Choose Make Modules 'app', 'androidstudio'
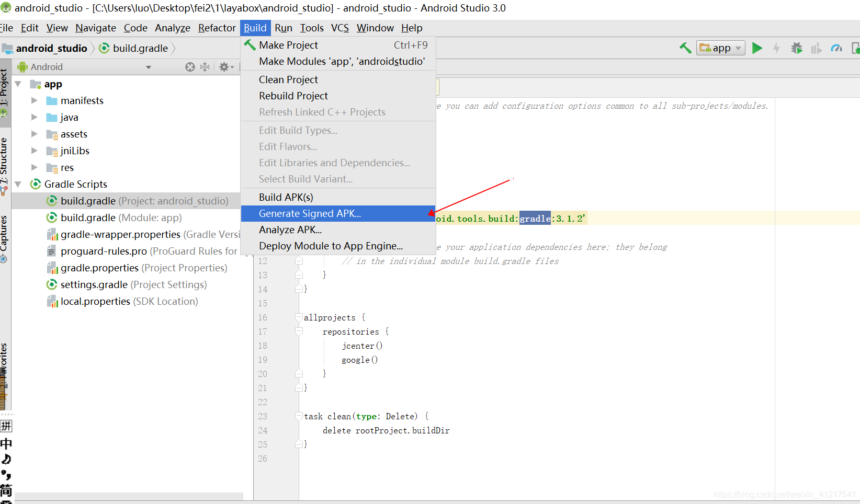Image resolution: width=860 pixels, height=504 pixels. [338, 61]
